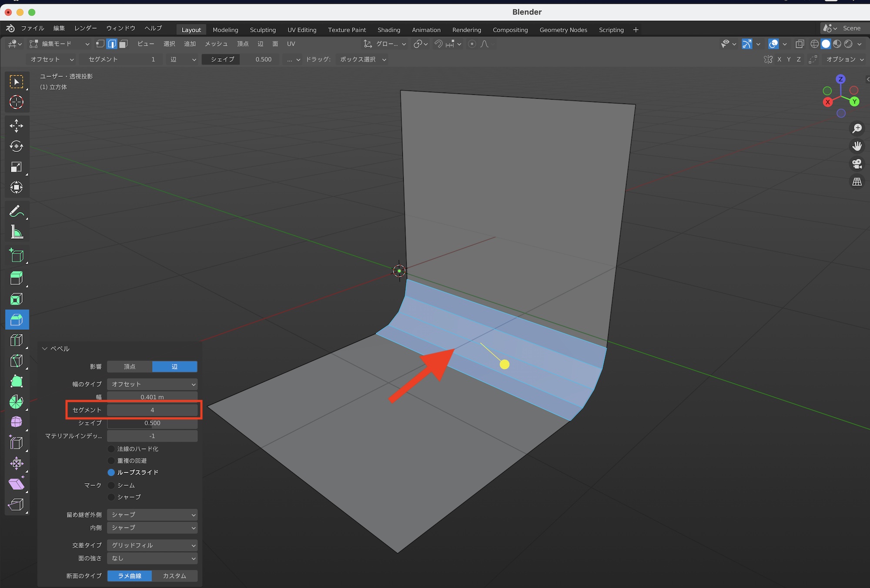This screenshot has height=588, width=870.
Task: Select the Move tool in toolbar
Action: [x=17, y=126]
